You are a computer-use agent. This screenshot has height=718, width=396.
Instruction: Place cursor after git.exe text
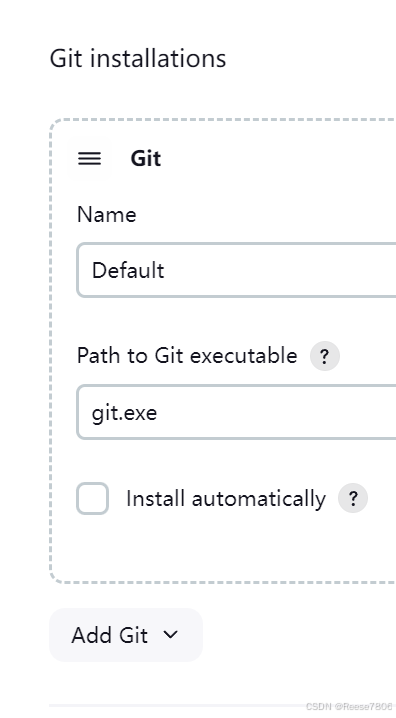pyautogui.click(x=159, y=413)
